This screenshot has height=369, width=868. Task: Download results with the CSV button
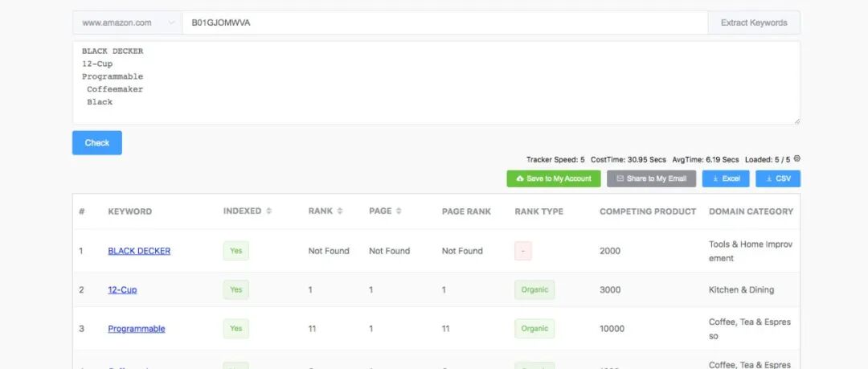[x=778, y=178]
